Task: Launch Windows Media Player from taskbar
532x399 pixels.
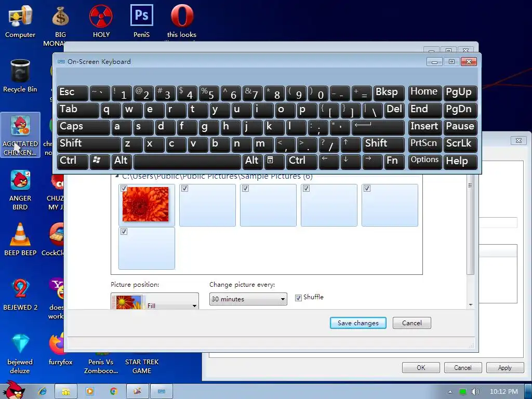Action: pyautogui.click(x=90, y=392)
